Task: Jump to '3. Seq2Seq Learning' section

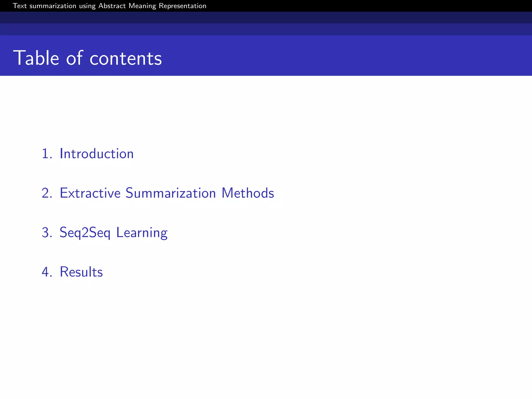Action: [x=104, y=233]
